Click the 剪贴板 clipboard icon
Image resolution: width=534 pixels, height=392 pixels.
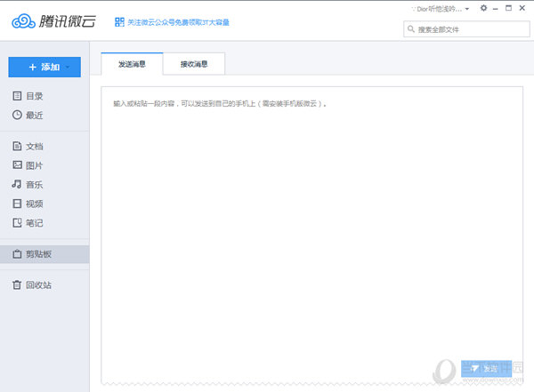pos(17,254)
